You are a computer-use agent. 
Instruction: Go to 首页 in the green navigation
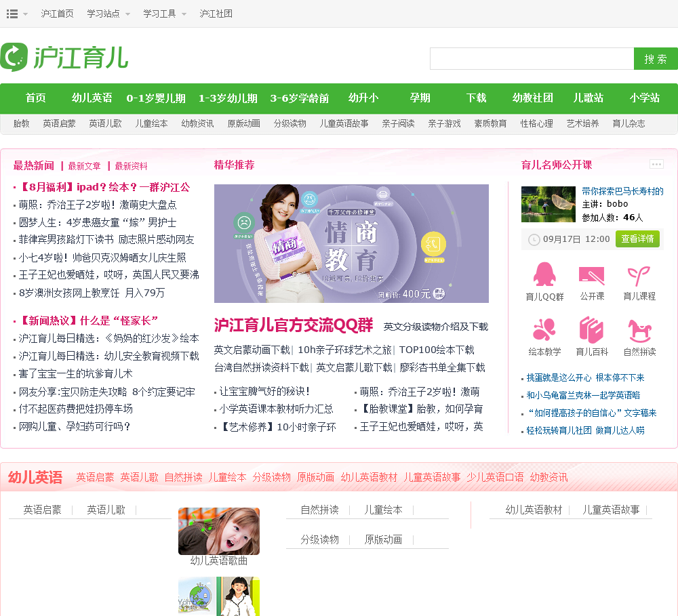[35, 98]
